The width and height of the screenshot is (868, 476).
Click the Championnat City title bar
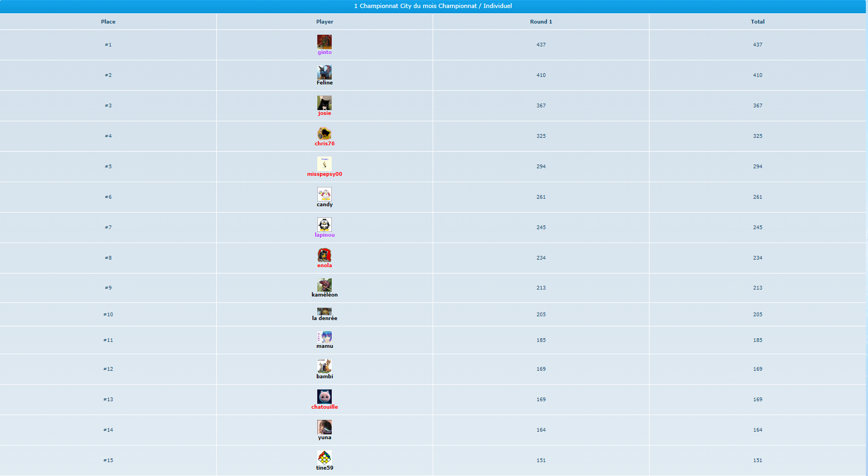point(433,6)
